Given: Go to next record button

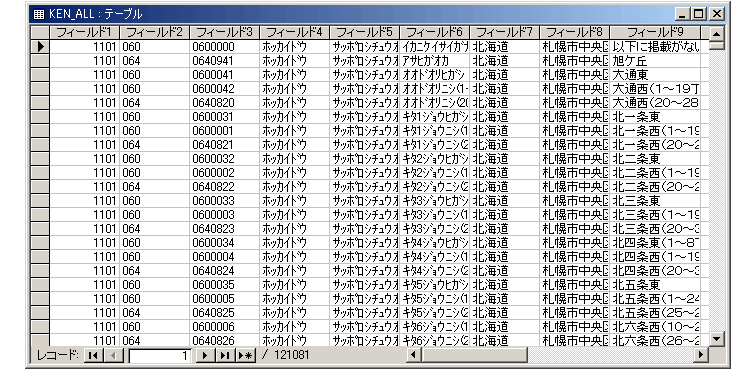Looking at the screenshot, I should point(205,355).
